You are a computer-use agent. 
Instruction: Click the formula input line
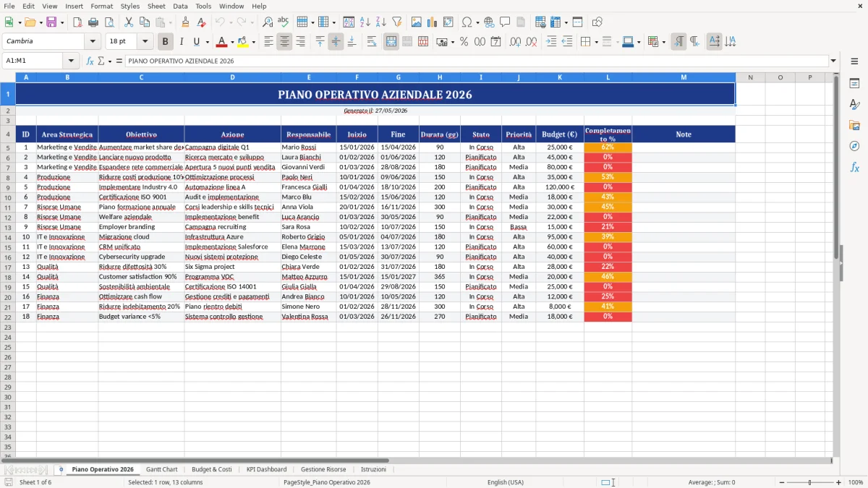pos(476,61)
